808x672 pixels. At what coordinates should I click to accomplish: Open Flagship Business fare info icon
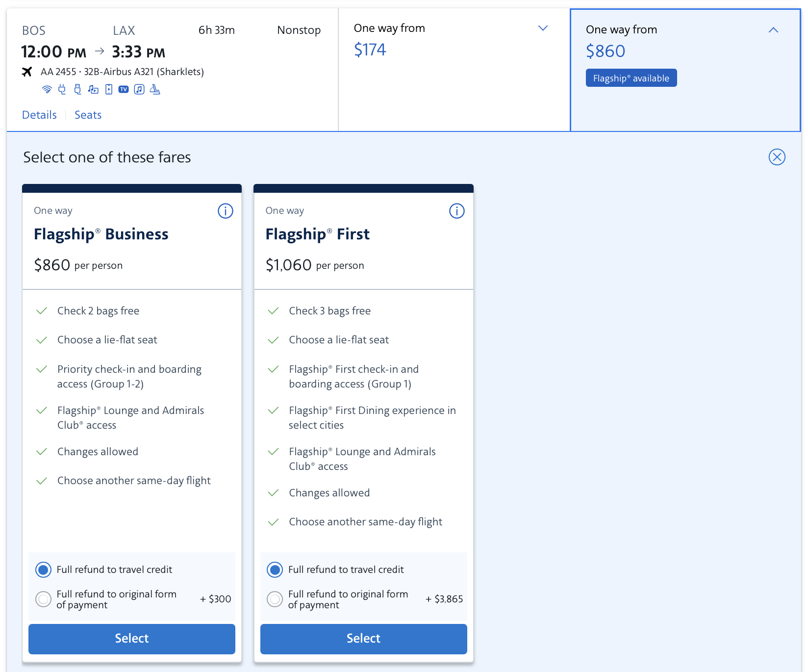tap(226, 211)
